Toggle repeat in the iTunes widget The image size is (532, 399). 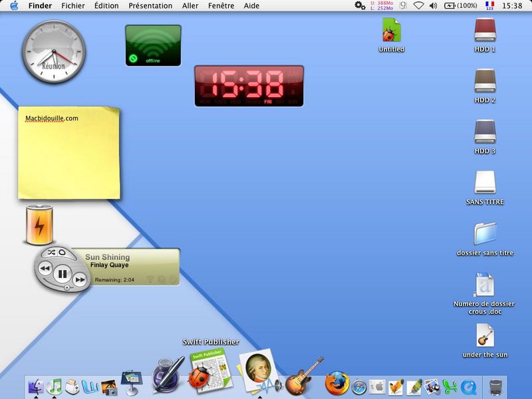pyautogui.click(x=63, y=252)
